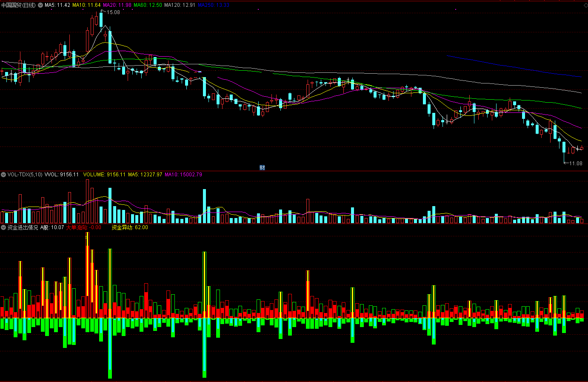Screen dimensions: 588x382
Task: Open the 资金进出情况 indicator dropdown arrow
Action: [3, 227]
